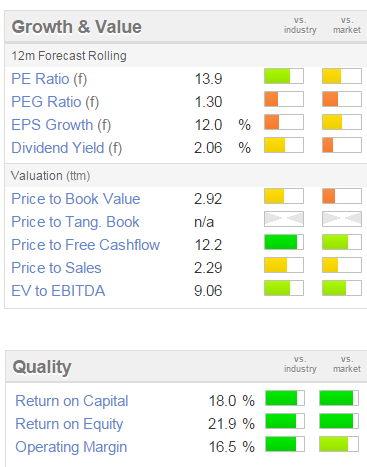
Task: Open the Price to Tang. Book link
Action: pos(75,222)
